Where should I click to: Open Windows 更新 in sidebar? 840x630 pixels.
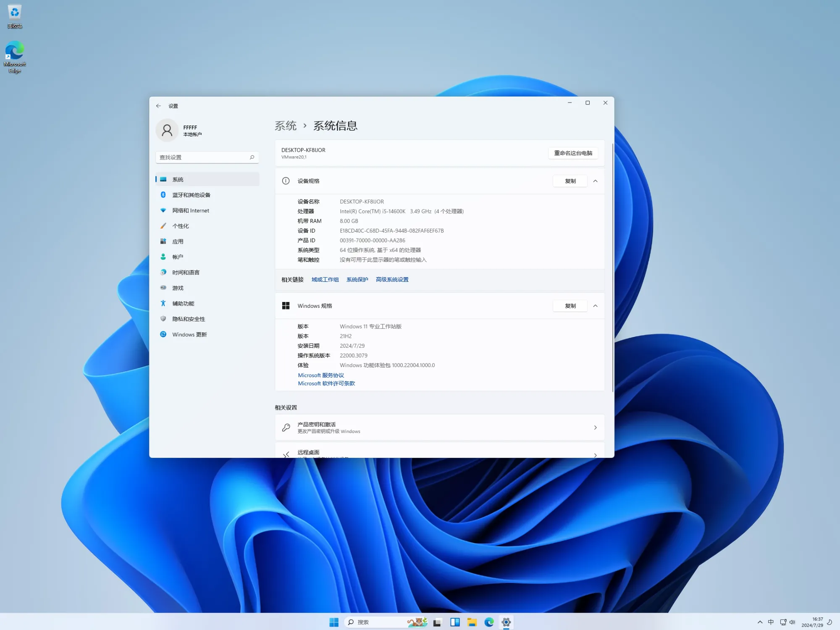(x=189, y=334)
